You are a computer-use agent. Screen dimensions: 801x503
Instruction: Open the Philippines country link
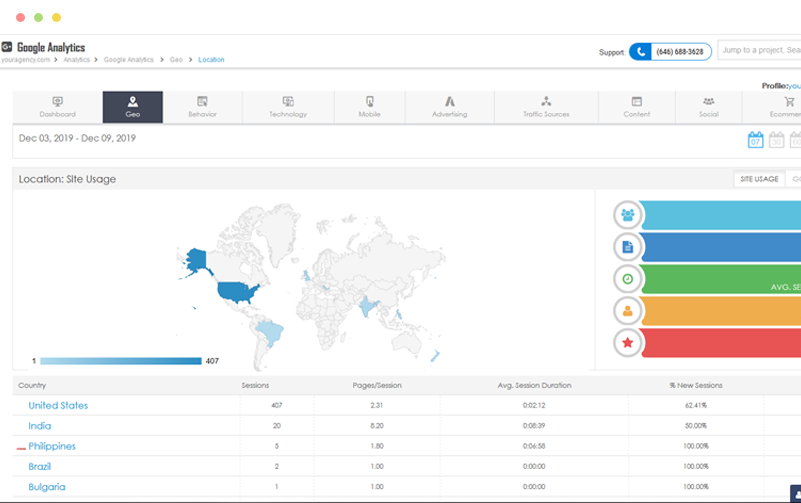[52, 446]
